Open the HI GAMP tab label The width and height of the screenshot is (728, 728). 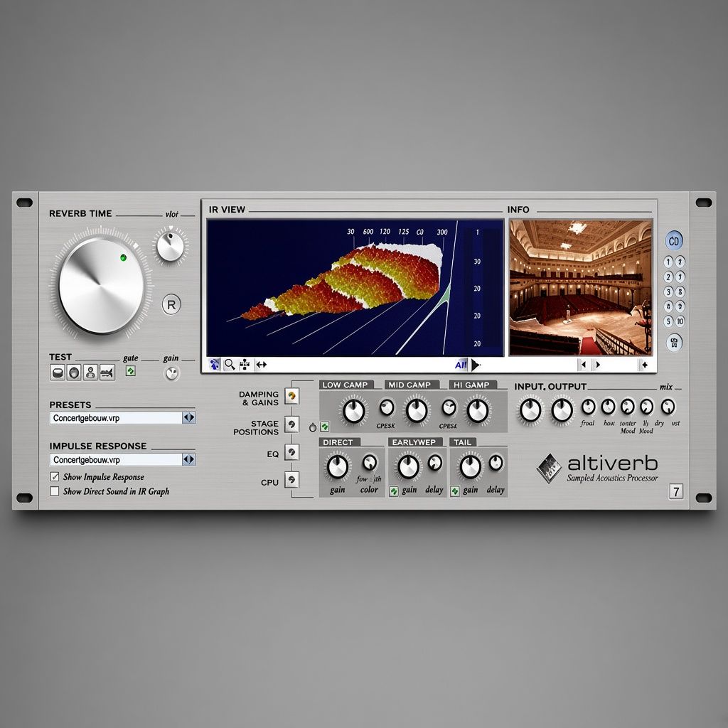[472, 385]
